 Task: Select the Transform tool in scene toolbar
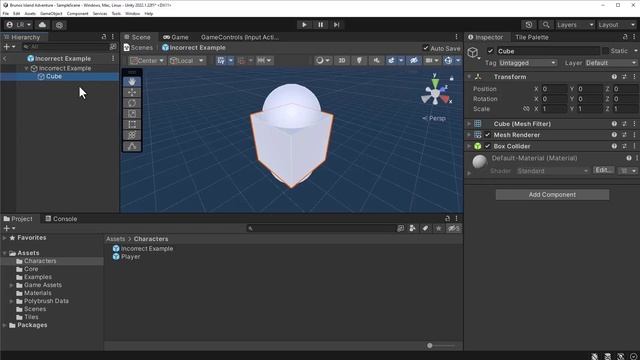[x=132, y=135]
